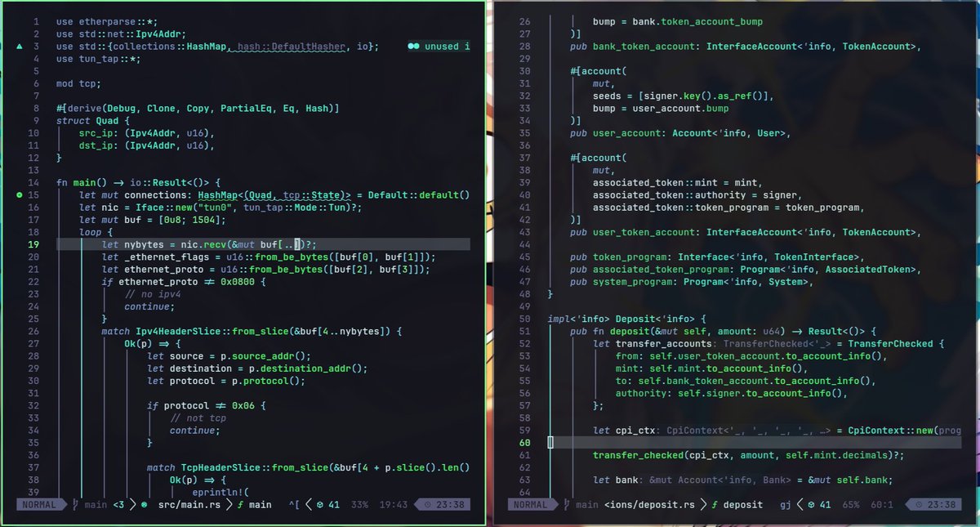This screenshot has width=980, height=527.
Task: Click '// no ipv4' comment on line 23
Action: (x=153, y=294)
